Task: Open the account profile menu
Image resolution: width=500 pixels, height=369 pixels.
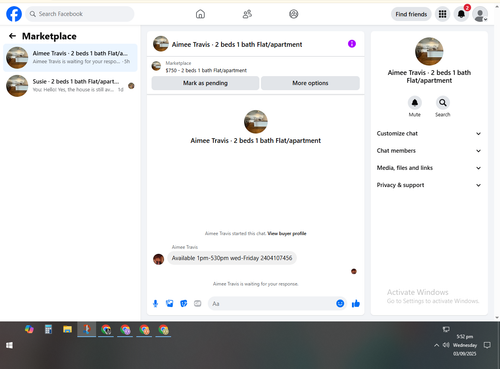Action: click(480, 14)
